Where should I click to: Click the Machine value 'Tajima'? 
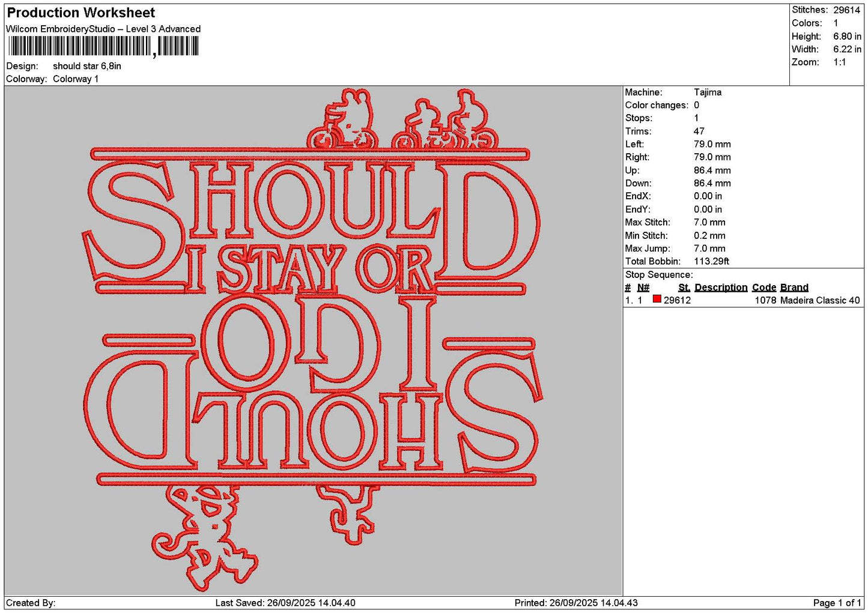coord(708,92)
